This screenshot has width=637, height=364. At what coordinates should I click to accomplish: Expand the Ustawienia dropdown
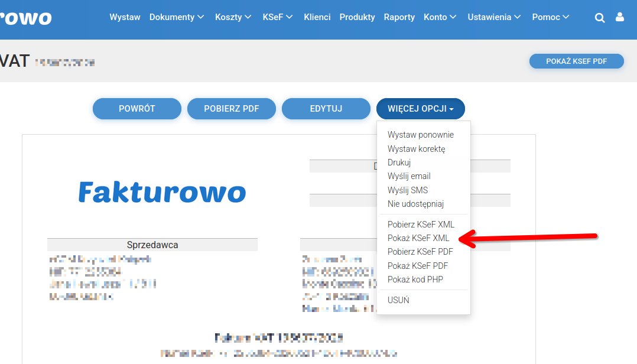(494, 17)
